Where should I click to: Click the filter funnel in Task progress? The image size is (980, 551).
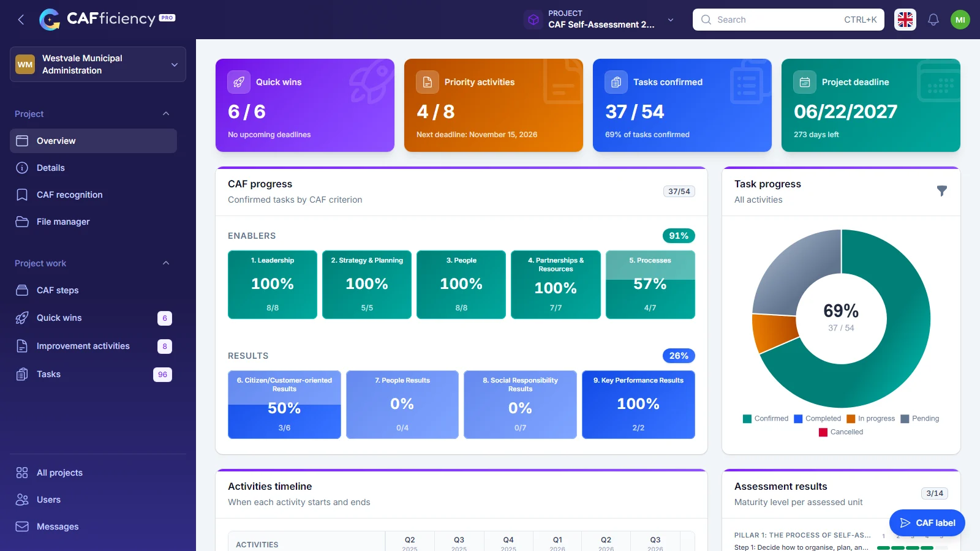(942, 191)
